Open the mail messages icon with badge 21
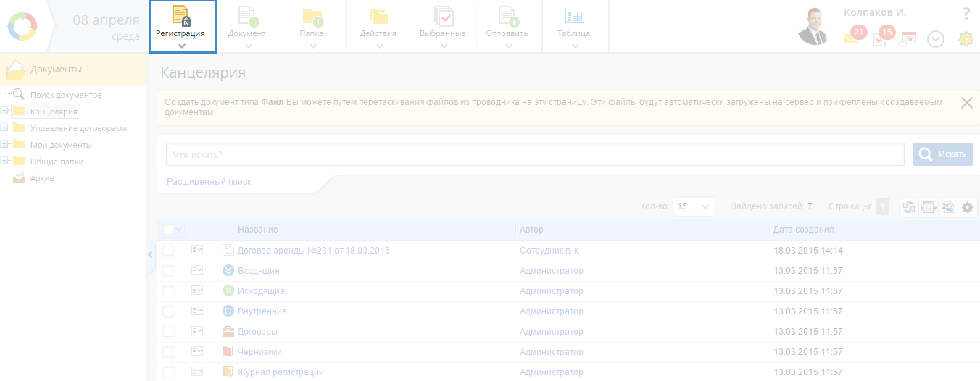This screenshot has height=381, width=980. [x=852, y=38]
